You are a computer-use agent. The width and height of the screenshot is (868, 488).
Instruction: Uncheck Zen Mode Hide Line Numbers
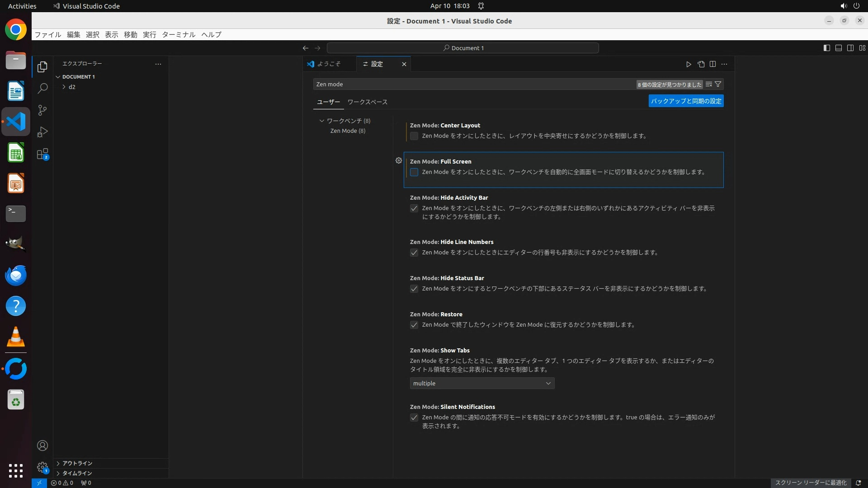point(414,253)
